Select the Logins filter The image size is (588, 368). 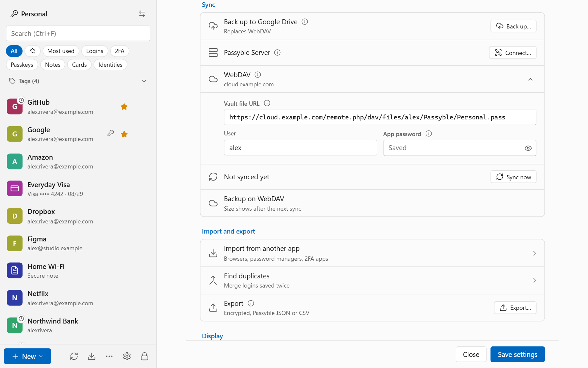click(95, 51)
